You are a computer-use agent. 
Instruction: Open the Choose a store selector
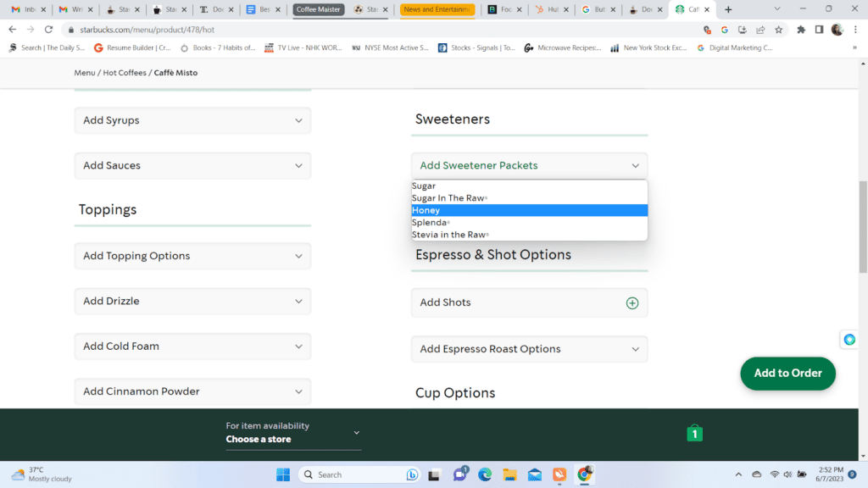tap(293, 433)
